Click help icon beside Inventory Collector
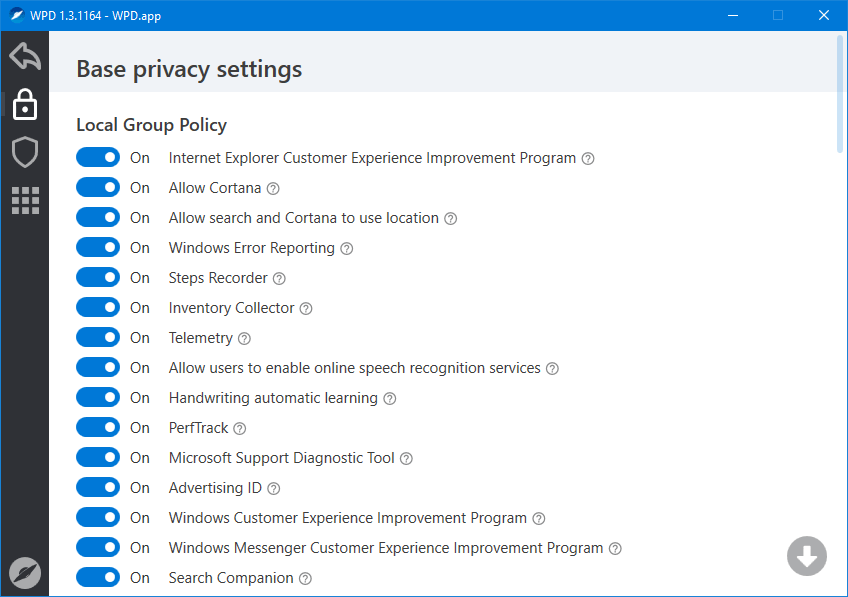This screenshot has height=597, width=848. [306, 309]
